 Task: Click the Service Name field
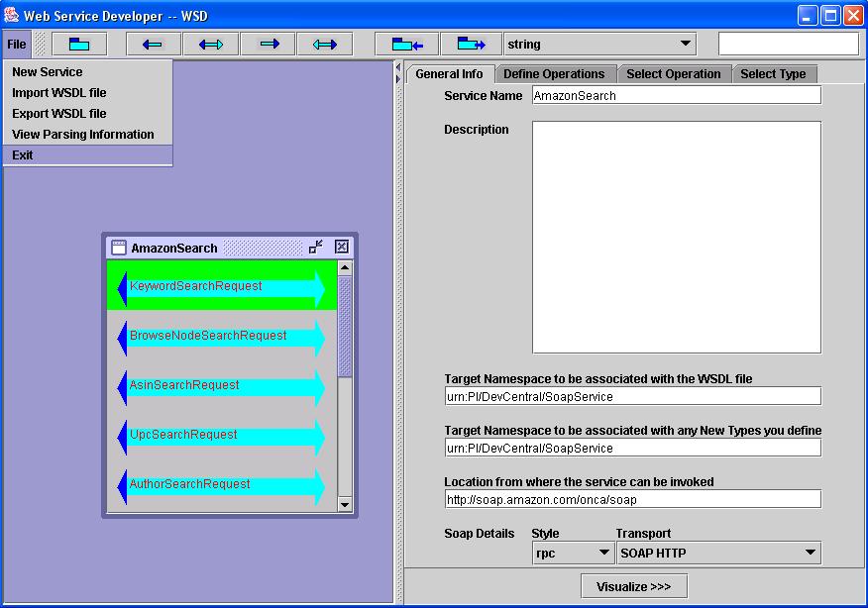point(677,96)
